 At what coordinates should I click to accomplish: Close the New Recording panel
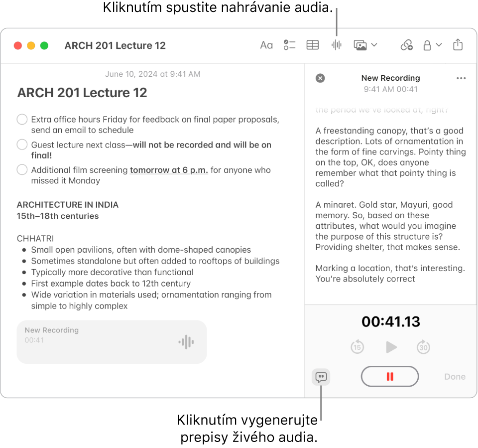click(x=320, y=78)
